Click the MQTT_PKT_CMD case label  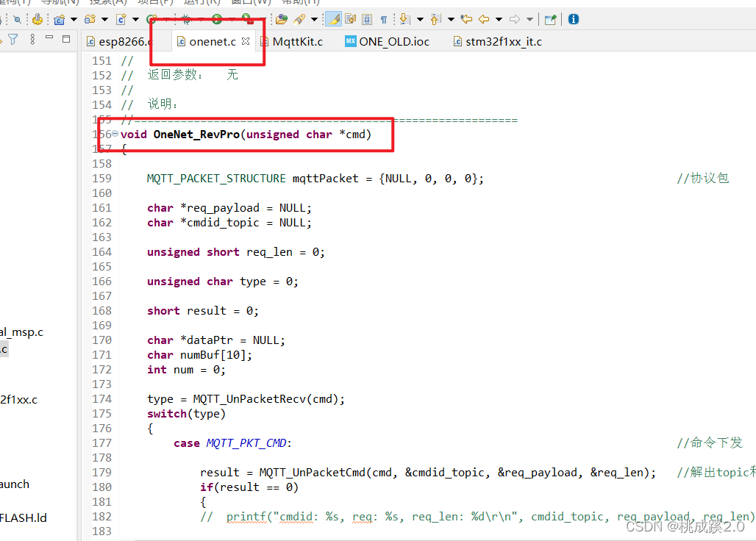[x=246, y=443]
